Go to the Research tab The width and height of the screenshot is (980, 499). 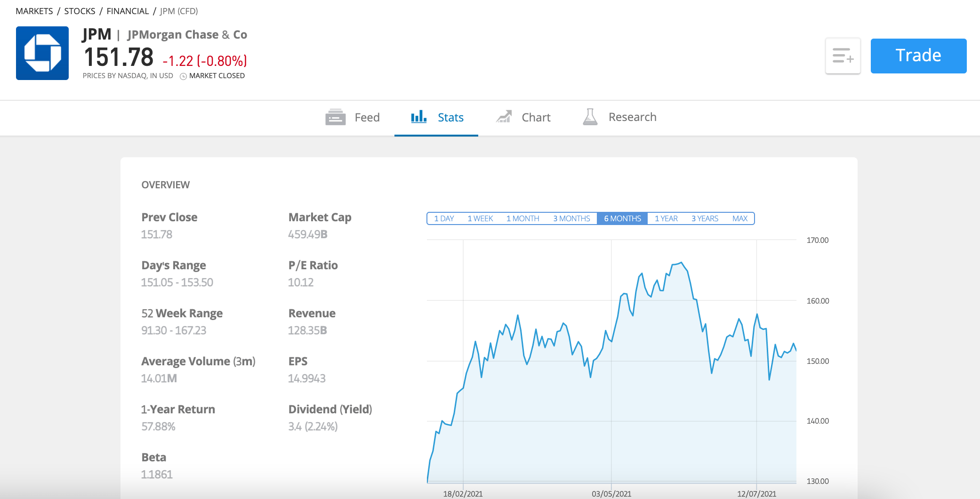click(619, 117)
